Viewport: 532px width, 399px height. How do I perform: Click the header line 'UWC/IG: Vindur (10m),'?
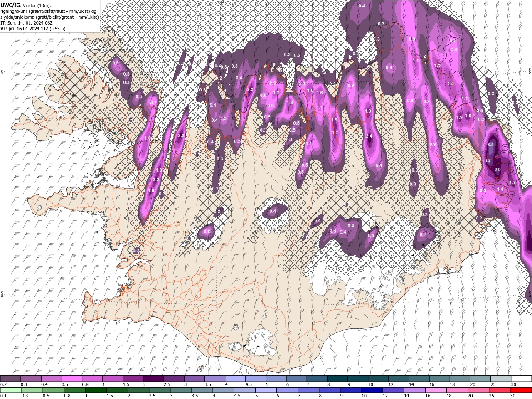pos(25,5)
